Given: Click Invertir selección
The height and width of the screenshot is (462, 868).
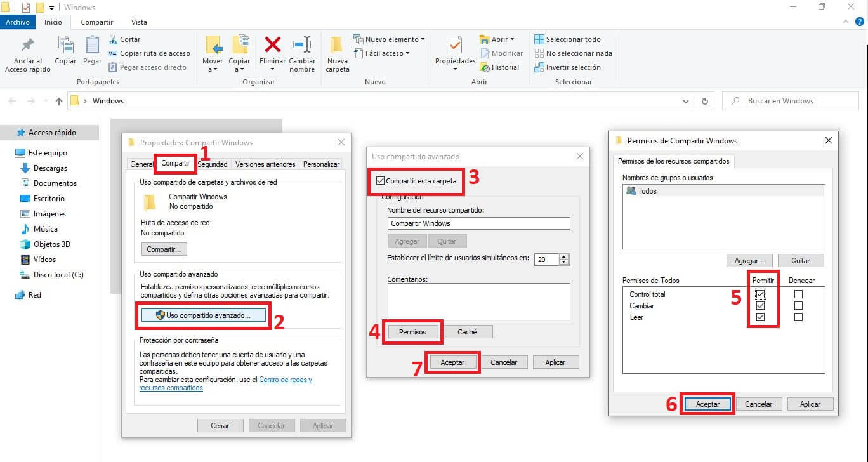Looking at the screenshot, I should (x=567, y=67).
